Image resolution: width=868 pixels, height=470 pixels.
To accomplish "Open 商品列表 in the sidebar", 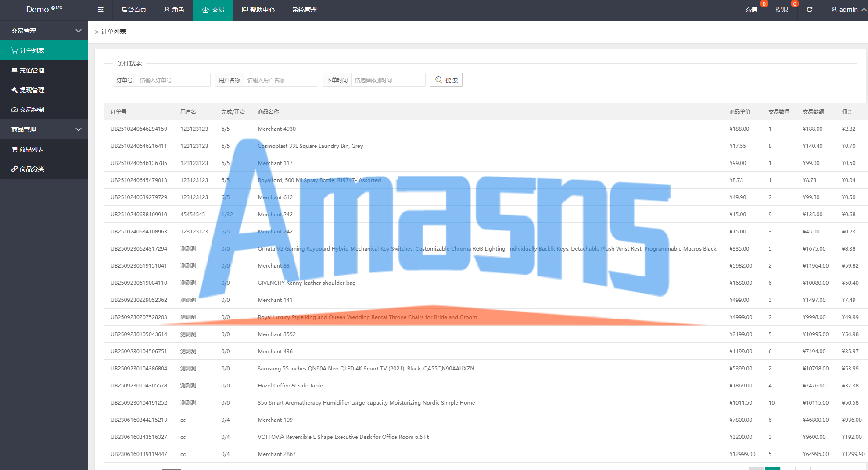I will click(32, 149).
